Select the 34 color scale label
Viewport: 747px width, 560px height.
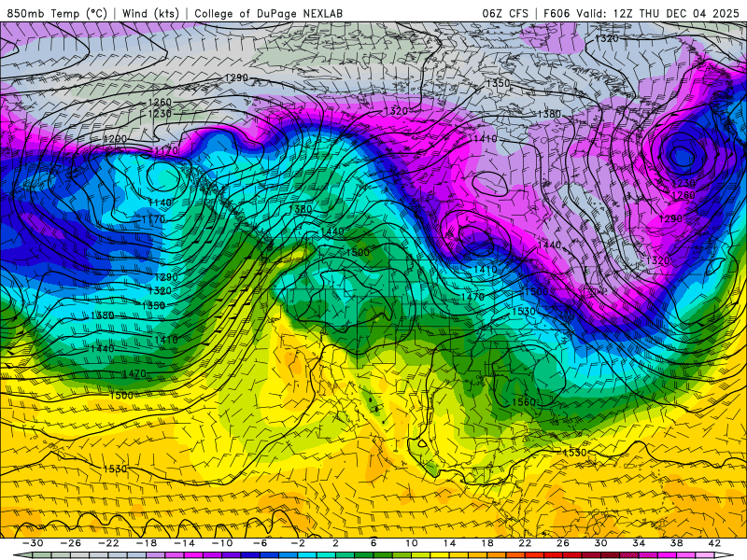pos(639,543)
